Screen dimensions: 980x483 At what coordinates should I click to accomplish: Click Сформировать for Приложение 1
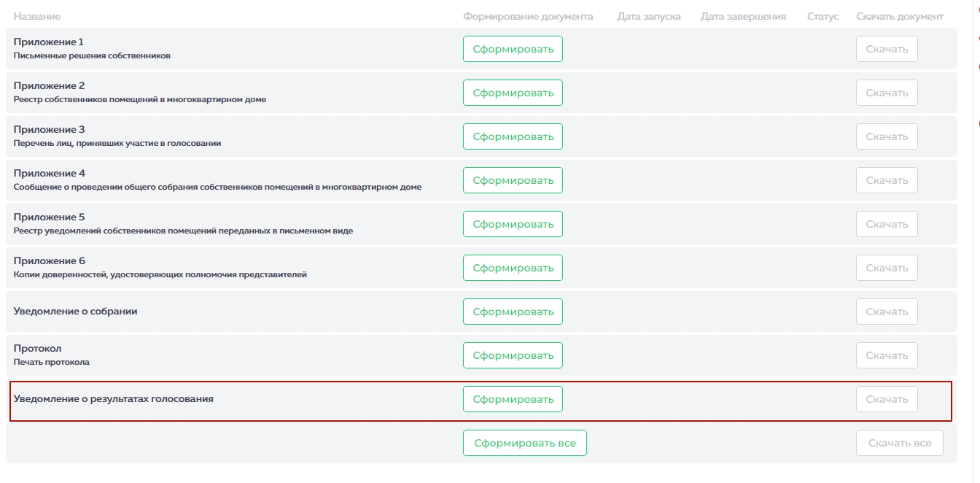[513, 49]
